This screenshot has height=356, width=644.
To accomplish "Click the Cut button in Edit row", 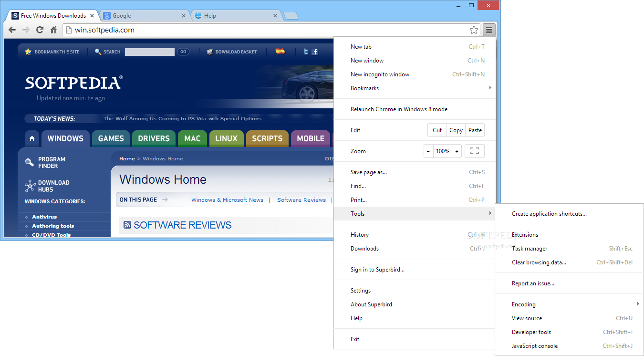I will pos(437,130).
